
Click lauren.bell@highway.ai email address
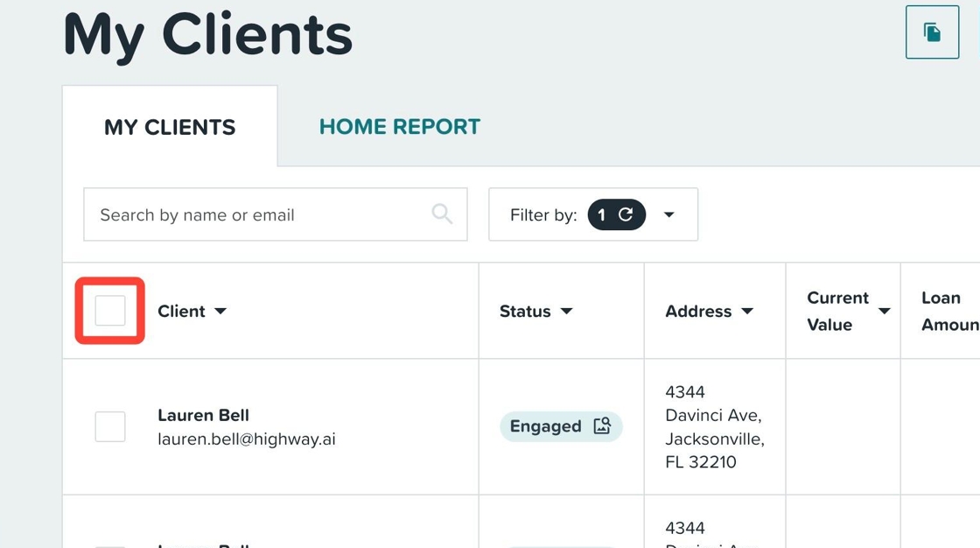(246, 439)
